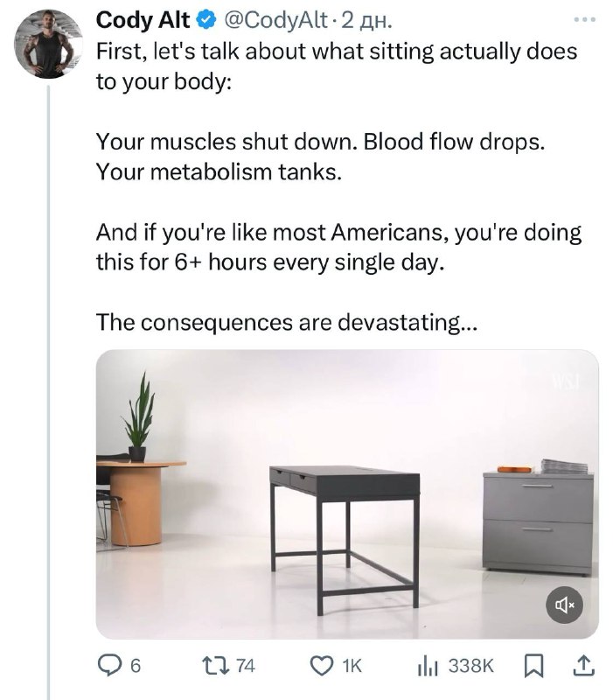Click the 338K view count
Image resolution: width=613 pixels, height=700 pixels.
coord(471,666)
